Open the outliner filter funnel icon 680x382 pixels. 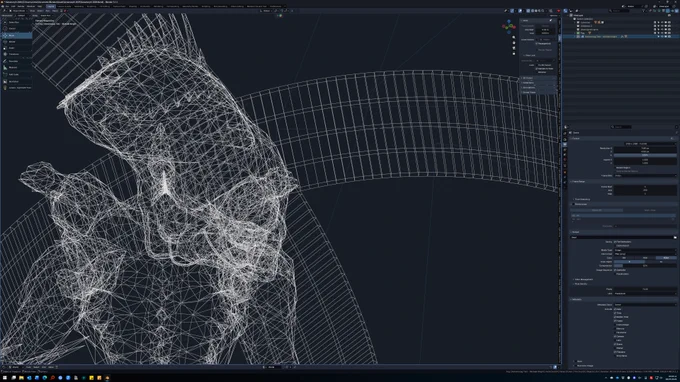[x=644, y=11]
